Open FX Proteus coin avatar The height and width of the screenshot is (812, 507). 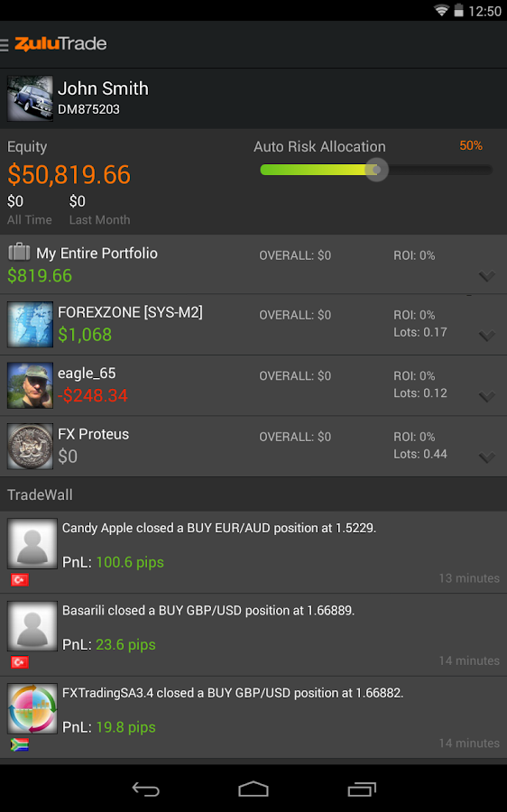pos(30,447)
